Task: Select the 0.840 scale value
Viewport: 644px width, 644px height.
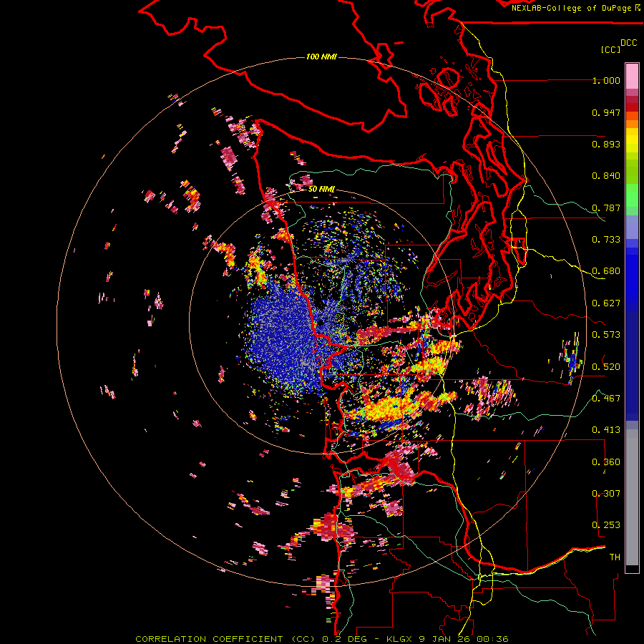Action: pyautogui.click(x=606, y=176)
